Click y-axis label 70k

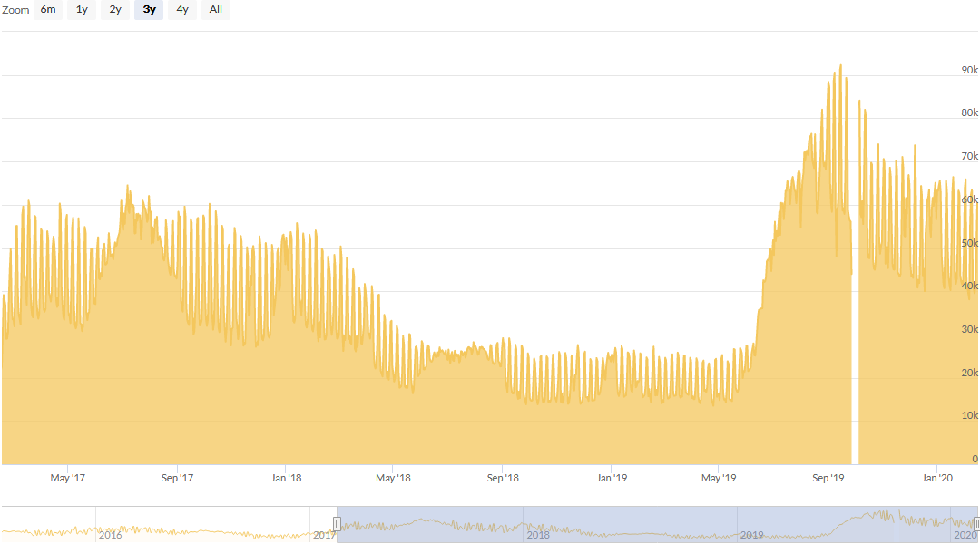click(969, 156)
